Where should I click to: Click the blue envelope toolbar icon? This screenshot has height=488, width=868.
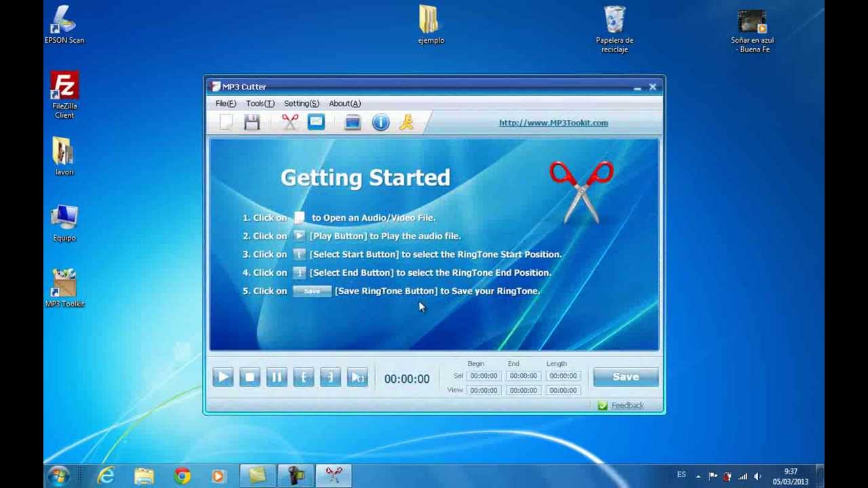[316, 122]
